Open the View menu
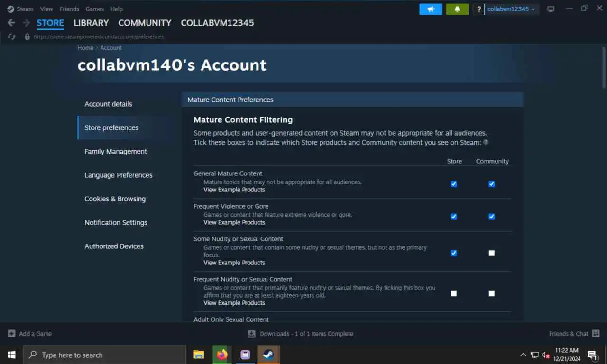This screenshot has width=607, height=364. [x=46, y=9]
